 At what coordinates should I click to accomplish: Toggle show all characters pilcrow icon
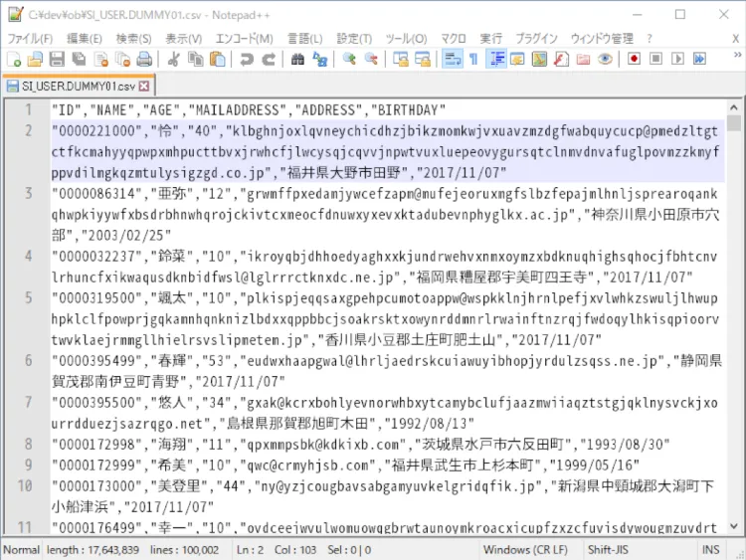473,59
